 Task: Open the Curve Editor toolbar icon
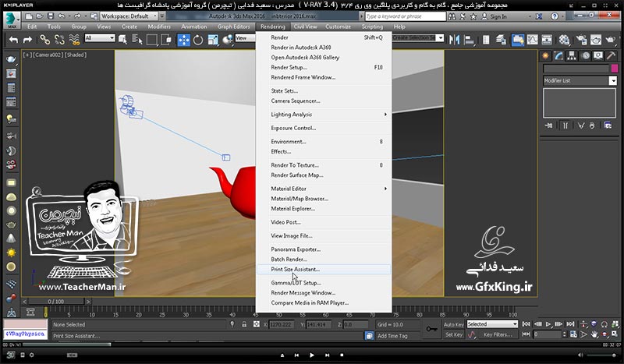pos(533,40)
